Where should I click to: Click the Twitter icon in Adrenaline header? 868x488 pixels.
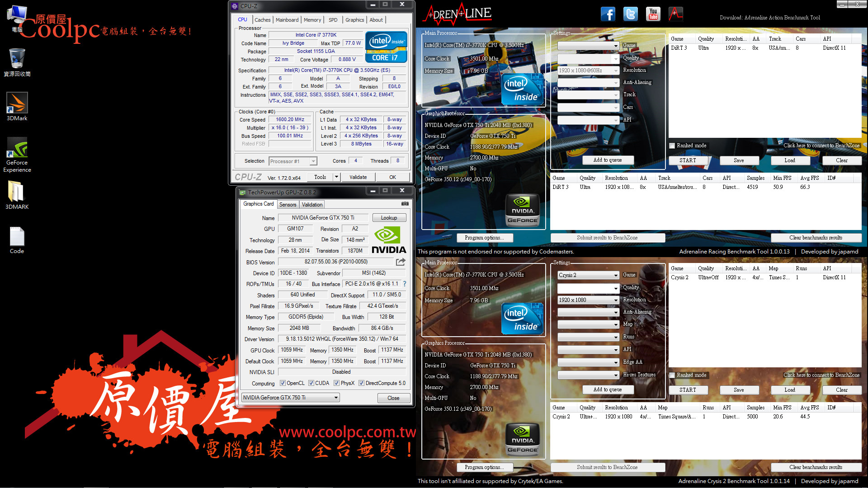point(630,14)
